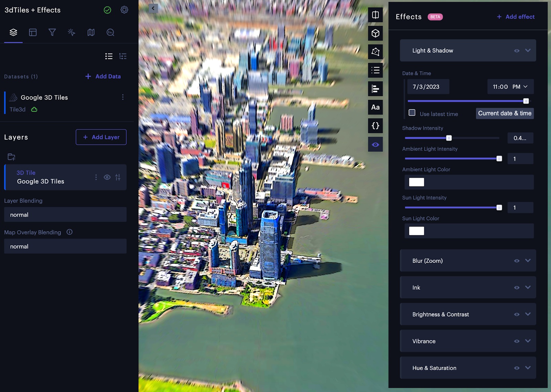
Task: Open Google 3D Tiles dataset options menu
Action: tap(123, 97)
